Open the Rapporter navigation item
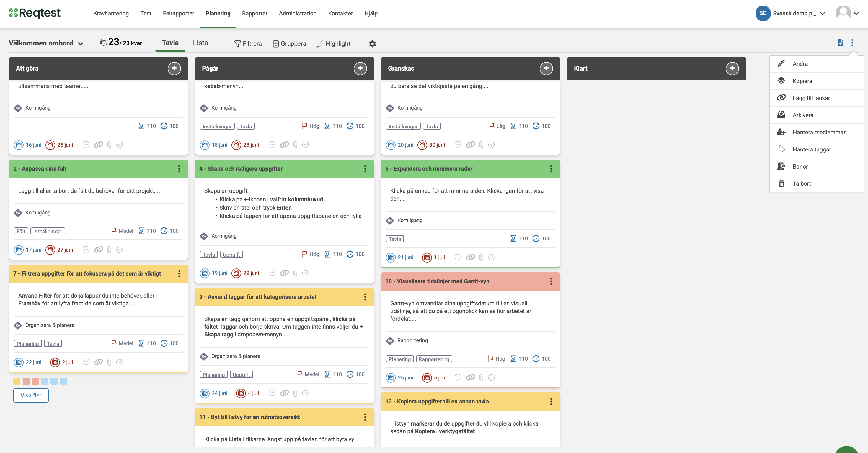 click(255, 14)
